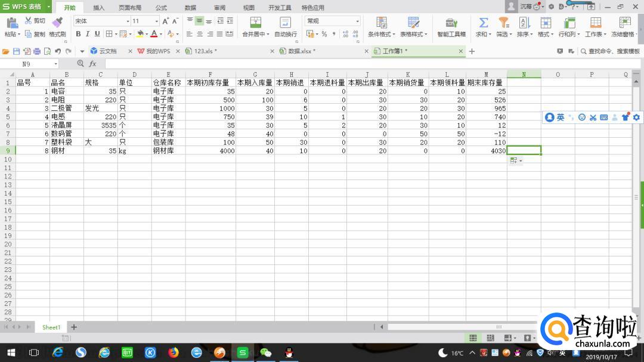Toggle bold formatting
This screenshot has height=362, width=644.
point(78,33)
